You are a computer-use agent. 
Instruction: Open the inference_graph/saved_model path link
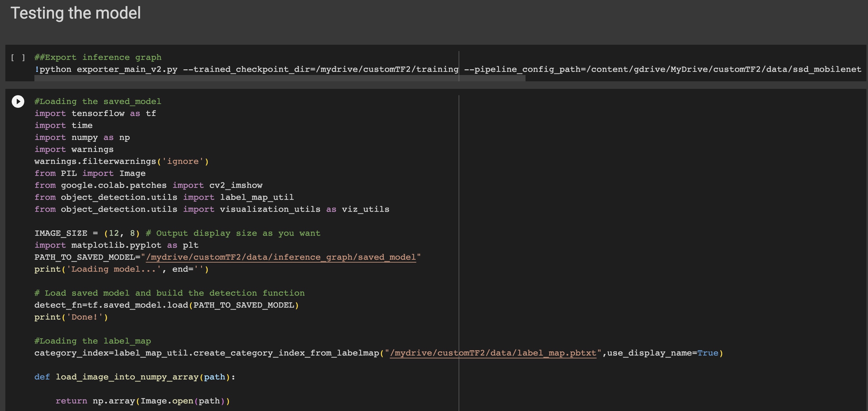tap(281, 257)
